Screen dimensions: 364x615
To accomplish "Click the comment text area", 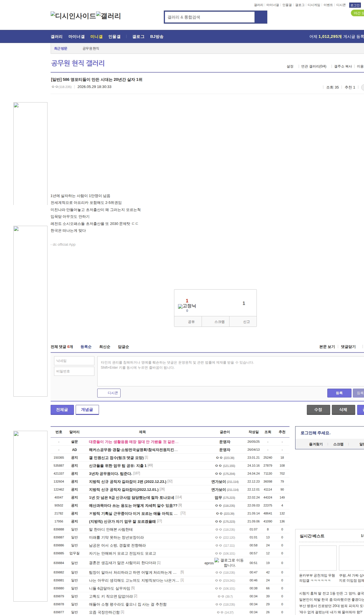I will pyautogui.click(x=231, y=371).
